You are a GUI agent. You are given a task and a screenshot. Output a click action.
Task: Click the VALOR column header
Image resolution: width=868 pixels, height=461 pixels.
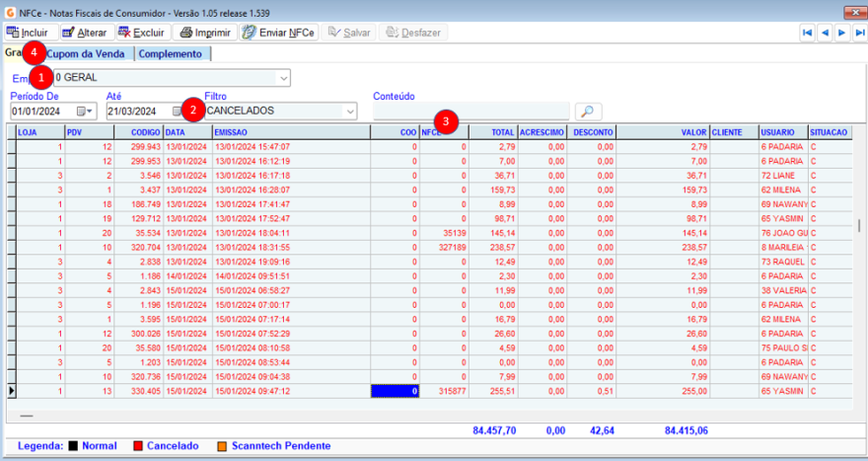[663, 132]
